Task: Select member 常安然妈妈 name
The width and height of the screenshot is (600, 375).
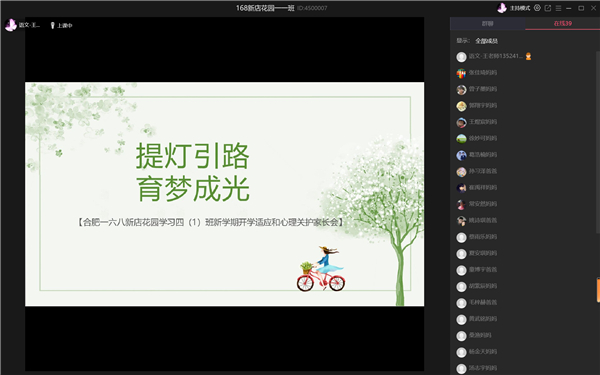Action: point(483,204)
